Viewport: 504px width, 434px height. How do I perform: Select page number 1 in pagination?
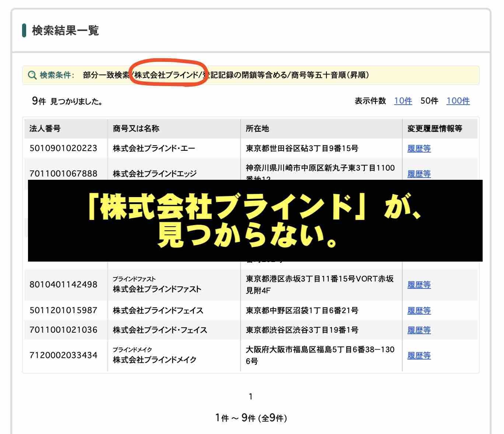coord(250,396)
